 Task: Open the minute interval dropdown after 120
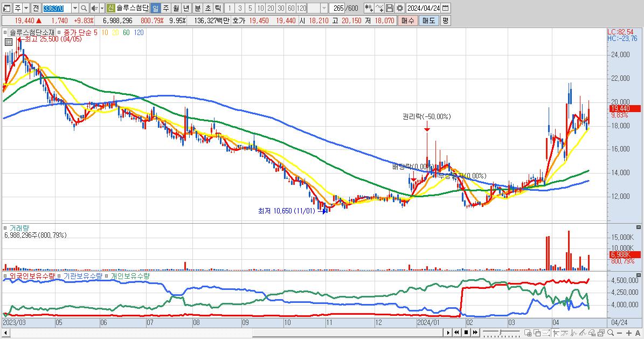(324, 8)
